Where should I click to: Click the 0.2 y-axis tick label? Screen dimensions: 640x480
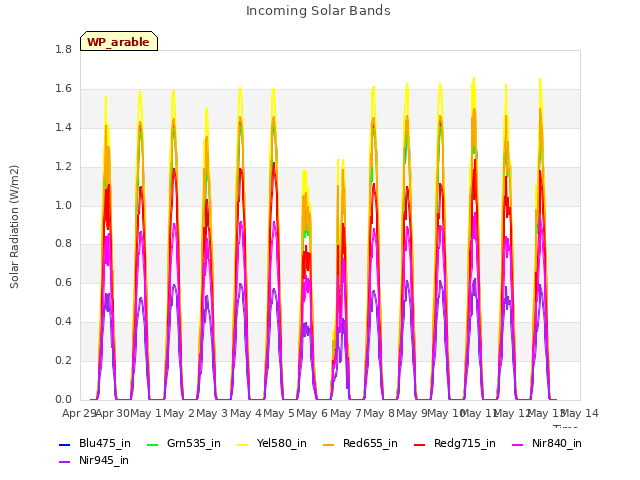[63, 360]
